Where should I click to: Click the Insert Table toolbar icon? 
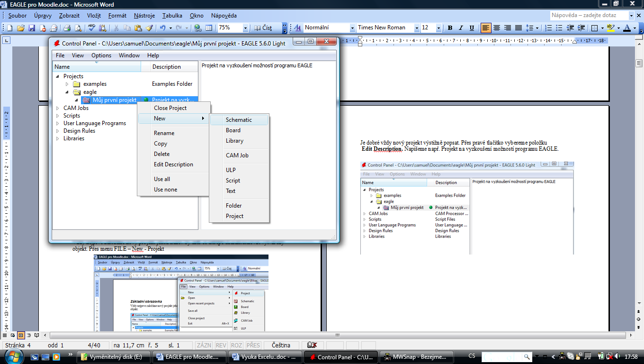pyautogui.click(x=209, y=28)
